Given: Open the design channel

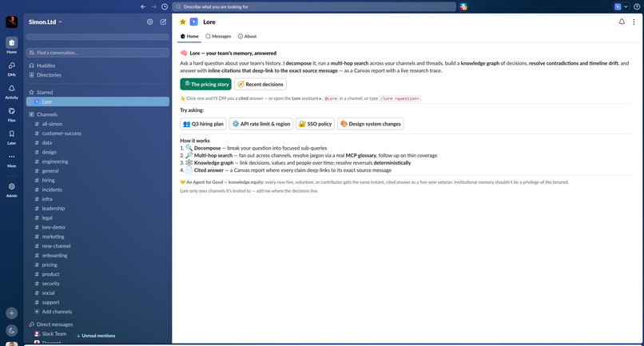Looking at the screenshot, I should point(97,152).
